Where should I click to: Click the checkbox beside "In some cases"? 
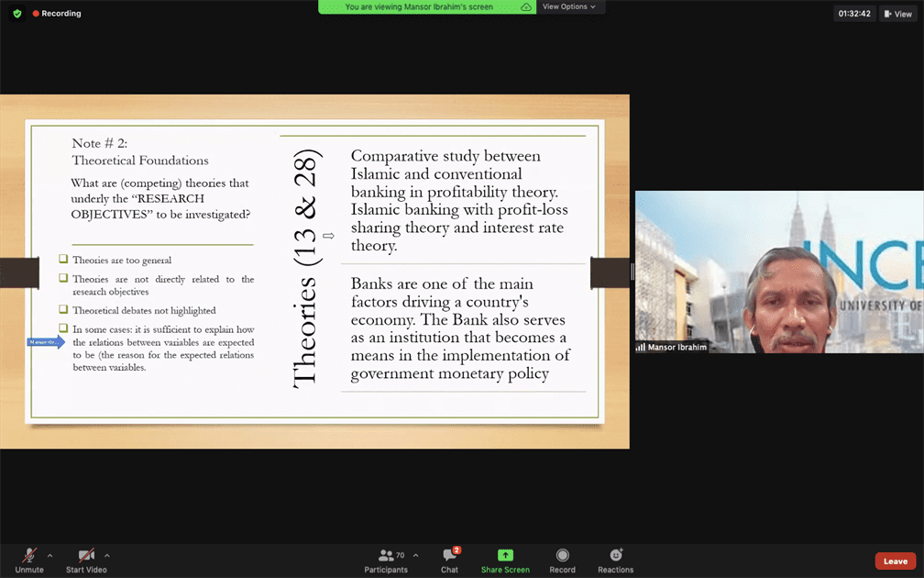tap(63, 328)
